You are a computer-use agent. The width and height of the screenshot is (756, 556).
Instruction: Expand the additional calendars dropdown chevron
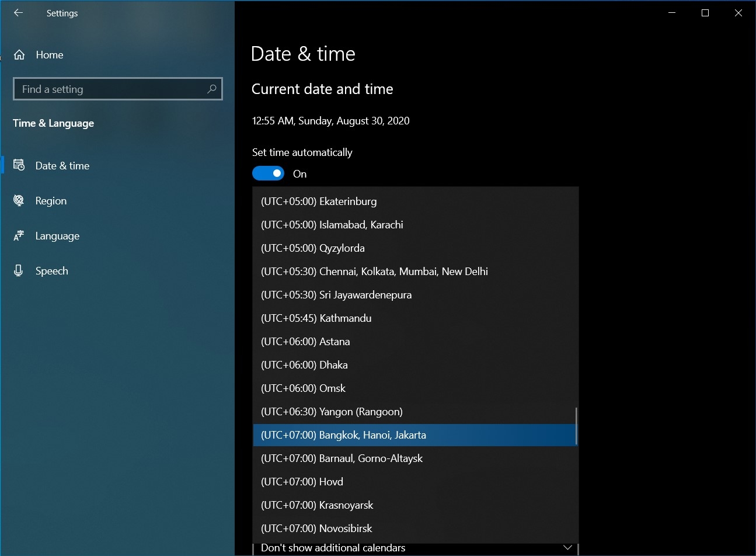click(x=567, y=547)
